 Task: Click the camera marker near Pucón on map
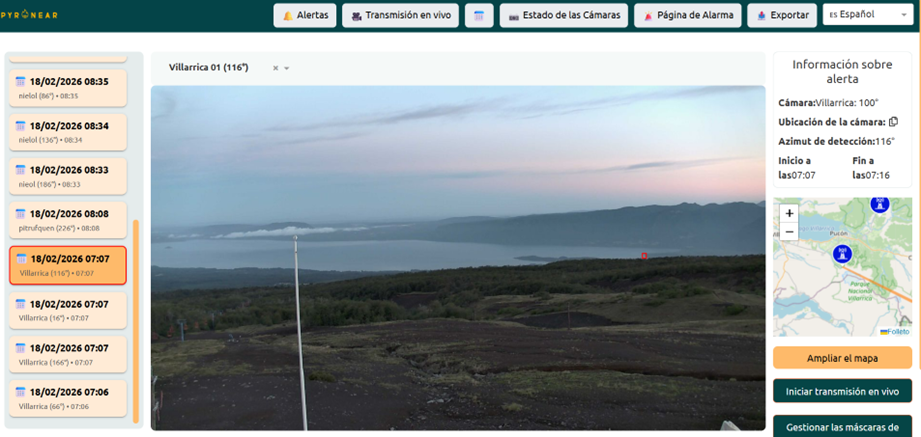842,253
